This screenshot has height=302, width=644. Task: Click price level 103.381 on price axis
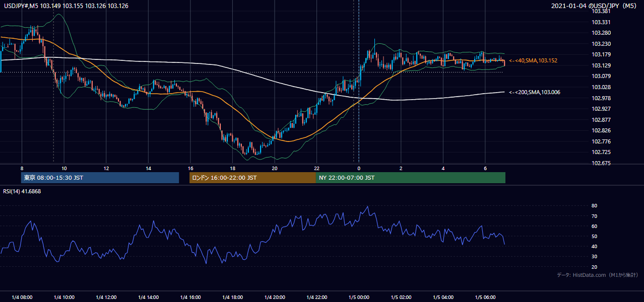[x=601, y=11]
